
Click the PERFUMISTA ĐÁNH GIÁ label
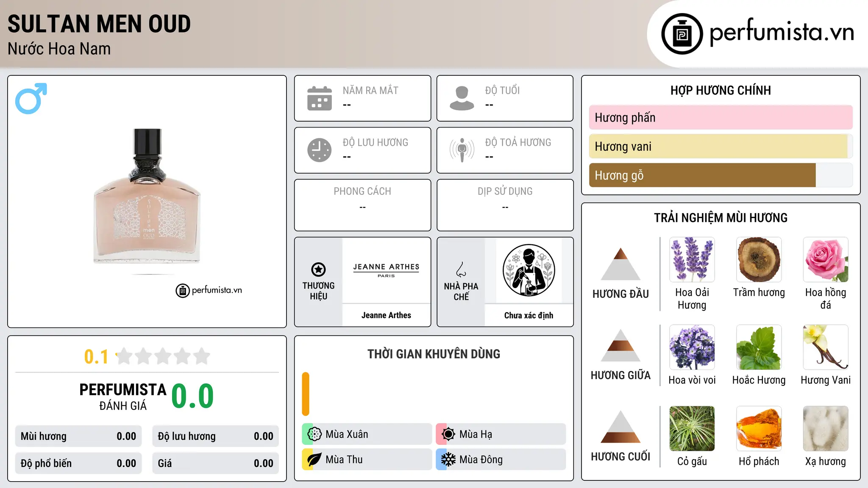point(123,397)
